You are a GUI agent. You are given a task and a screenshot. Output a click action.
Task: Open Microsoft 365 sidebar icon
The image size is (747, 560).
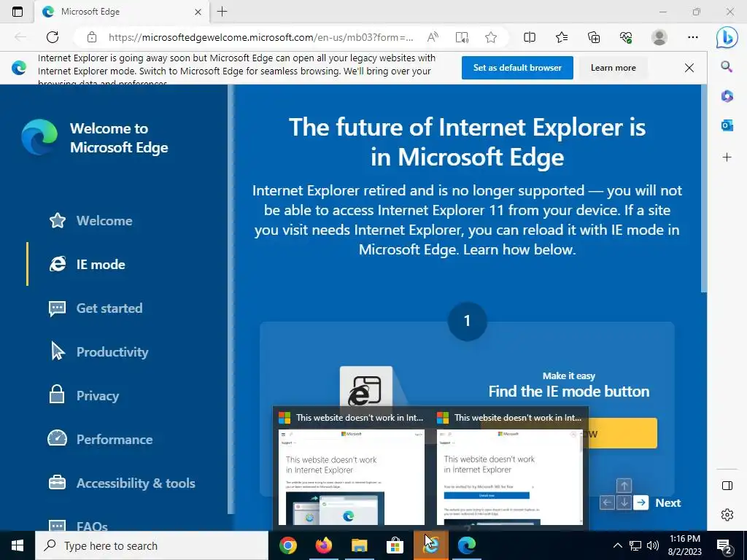coord(727,96)
